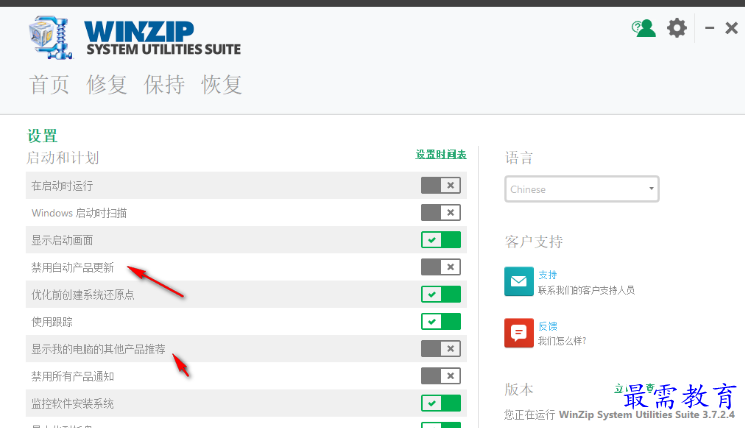The image size is (745, 428).
Task: Open settings via the gear icon
Action: point(677,28)
